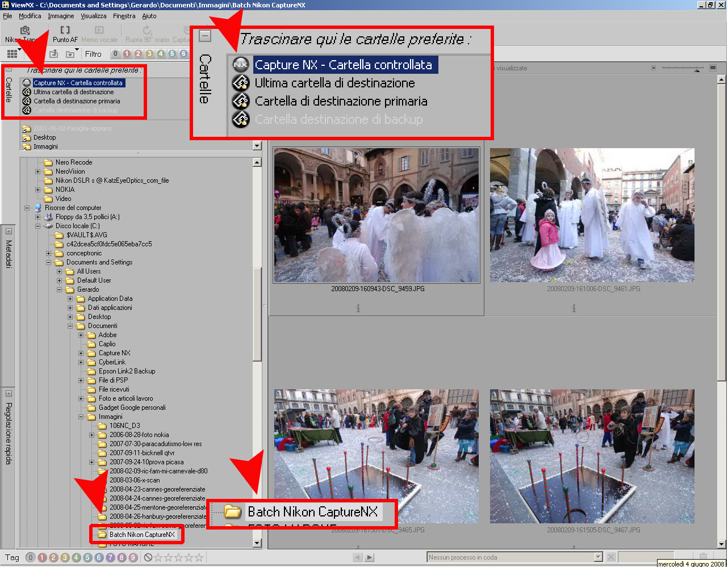Click the thumbnail grid view icon

coord(11,54)
